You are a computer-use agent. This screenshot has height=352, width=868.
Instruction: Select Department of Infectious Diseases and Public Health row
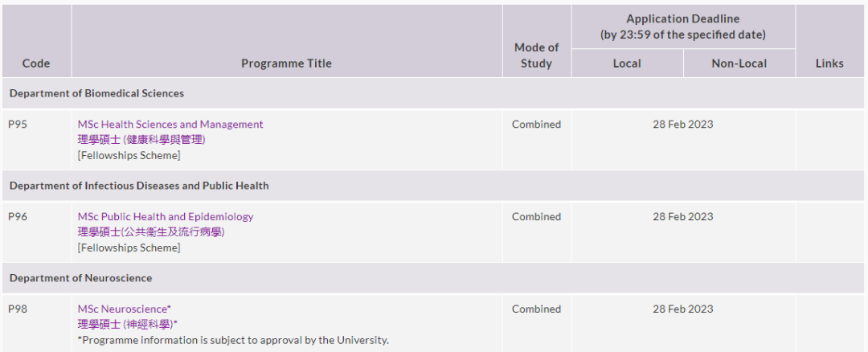139,186
